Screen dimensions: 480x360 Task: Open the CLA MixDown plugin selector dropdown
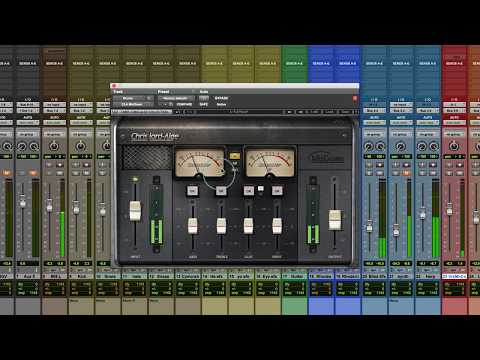tap(133, 104)
